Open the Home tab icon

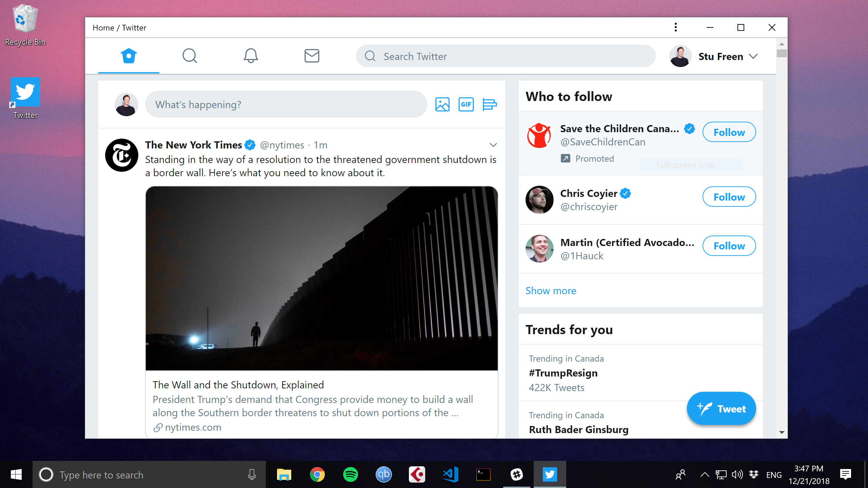coord(129,56)
